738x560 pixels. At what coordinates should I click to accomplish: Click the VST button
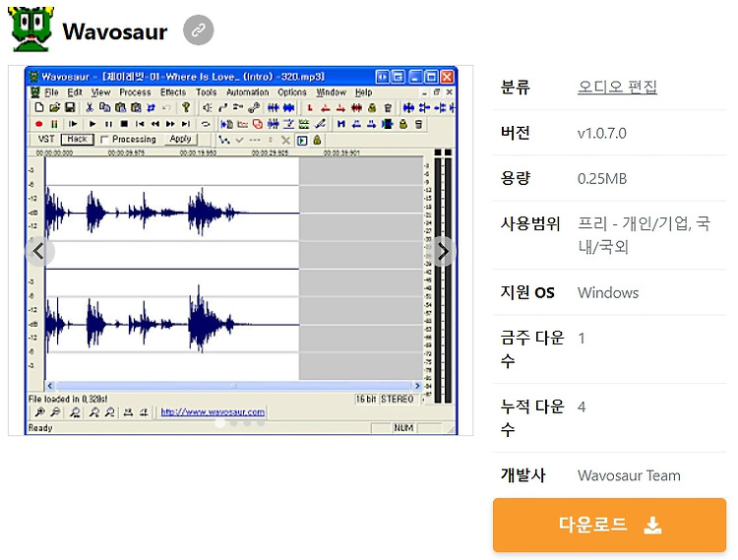(x=46, y=140)
